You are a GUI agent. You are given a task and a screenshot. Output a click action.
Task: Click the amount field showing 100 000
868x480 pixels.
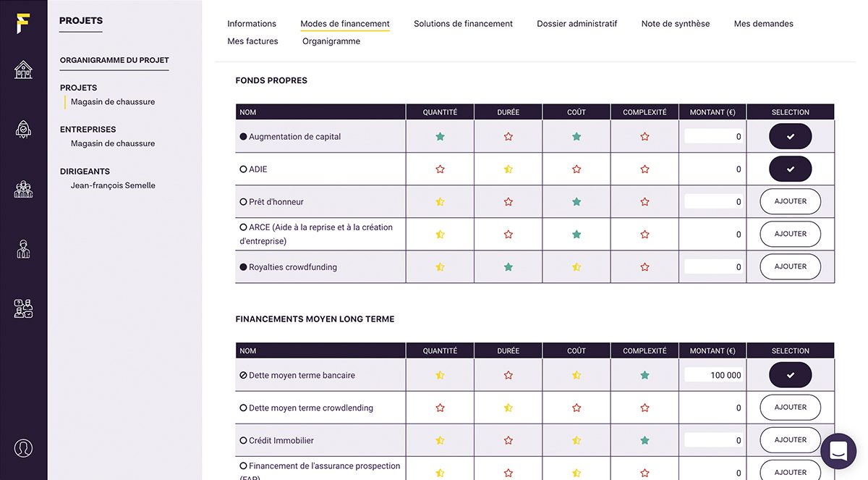click(x=713, y=375)
